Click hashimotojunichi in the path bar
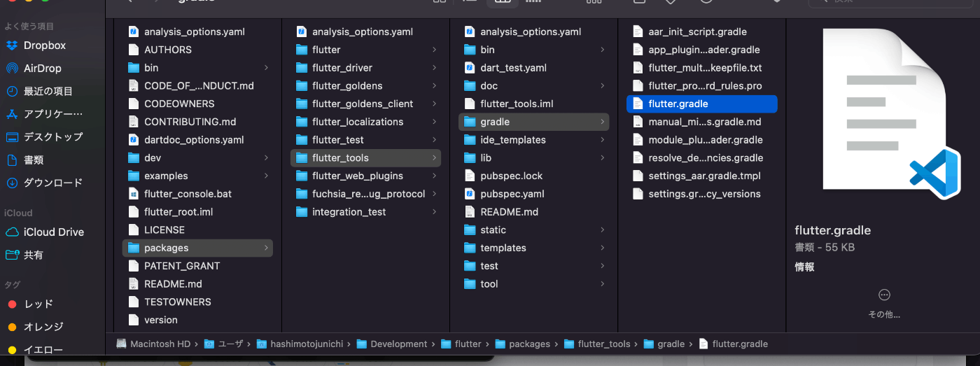The width and height of the screenshot is (980, 366). point(299,344)
